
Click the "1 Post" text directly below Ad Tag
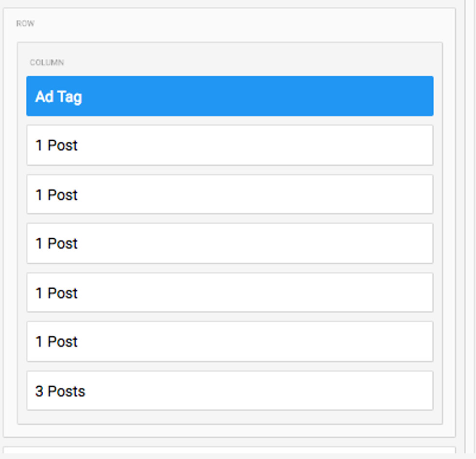coord(56,146)
